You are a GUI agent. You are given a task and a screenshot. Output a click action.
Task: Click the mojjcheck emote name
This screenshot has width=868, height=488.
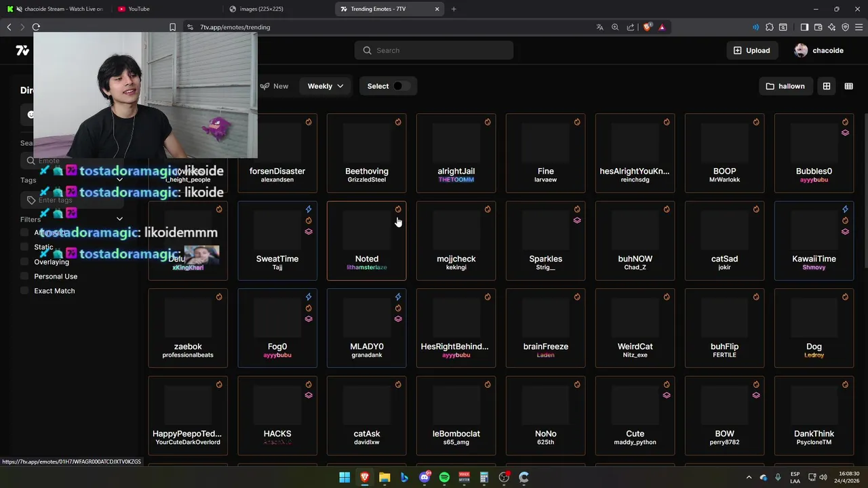coord(456,259)
